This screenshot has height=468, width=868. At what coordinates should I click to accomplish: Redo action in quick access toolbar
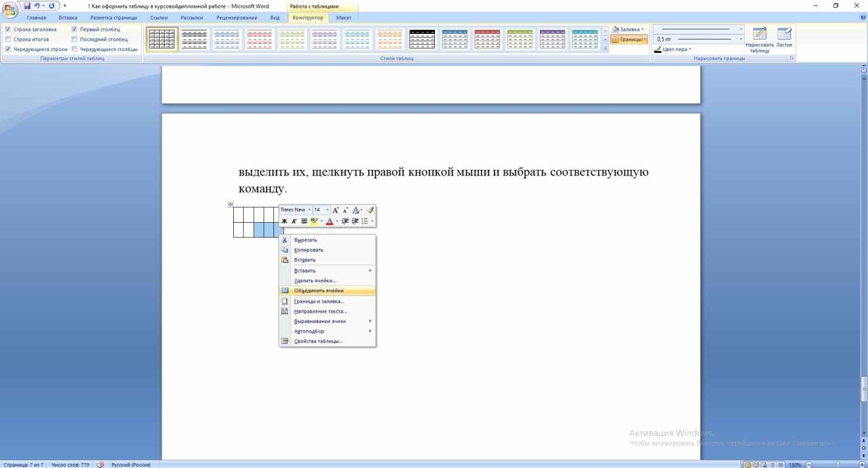(51, 5)
